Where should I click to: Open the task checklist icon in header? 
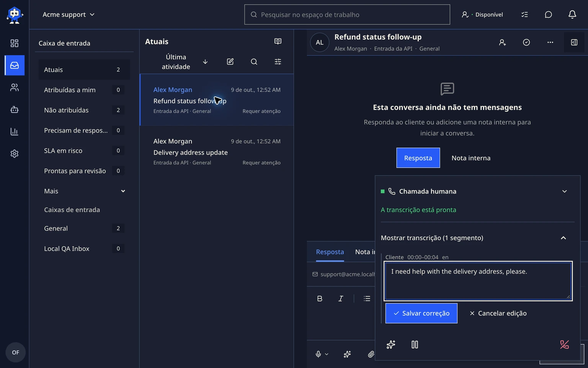click(x=524, y=15)
